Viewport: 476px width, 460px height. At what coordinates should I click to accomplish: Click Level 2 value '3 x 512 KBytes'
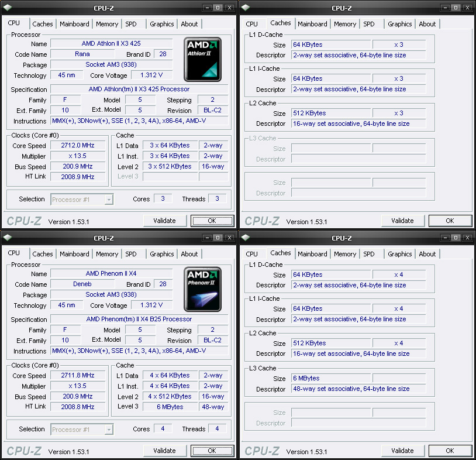[x=170, y=166]
